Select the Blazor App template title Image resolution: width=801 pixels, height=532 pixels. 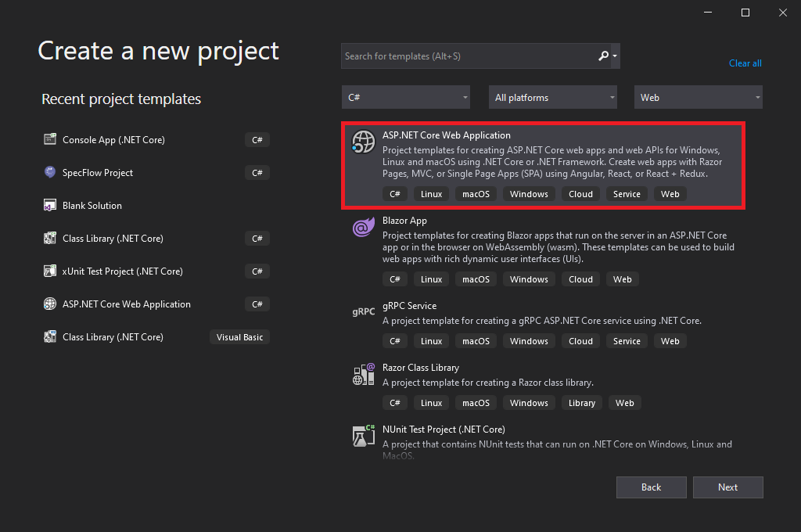click(x=404, y=221)
